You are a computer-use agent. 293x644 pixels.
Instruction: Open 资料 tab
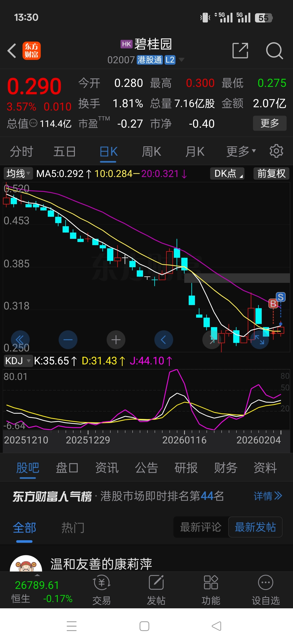[x=265, y=467]
